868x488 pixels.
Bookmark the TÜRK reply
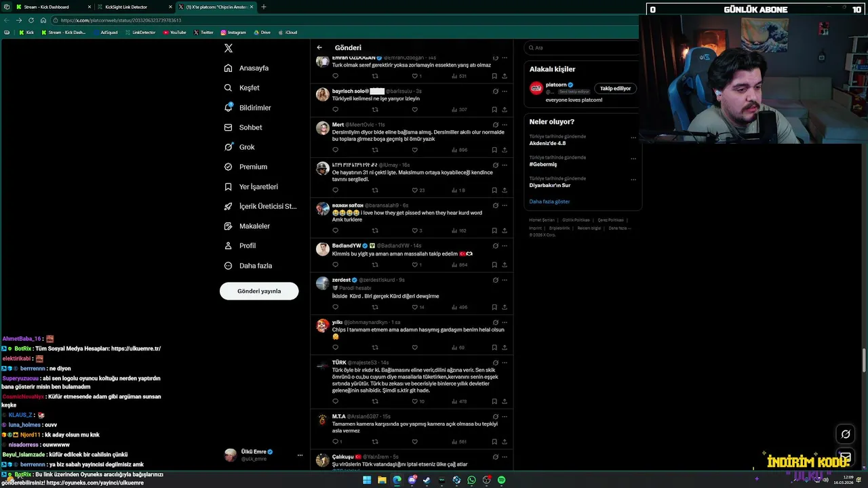click(494, 401)
